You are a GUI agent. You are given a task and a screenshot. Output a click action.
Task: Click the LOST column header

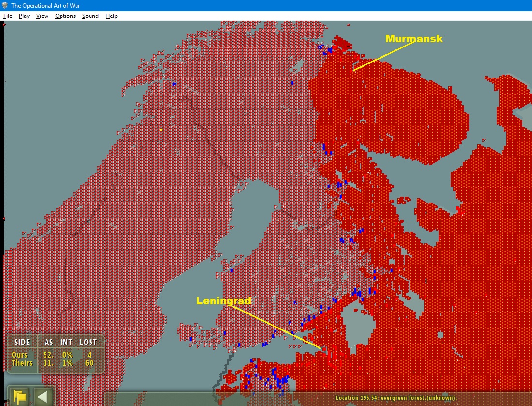point(88,342)
